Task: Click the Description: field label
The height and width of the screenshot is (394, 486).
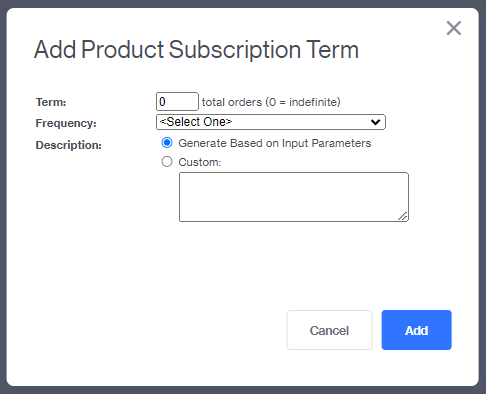Action: [69, 145]
